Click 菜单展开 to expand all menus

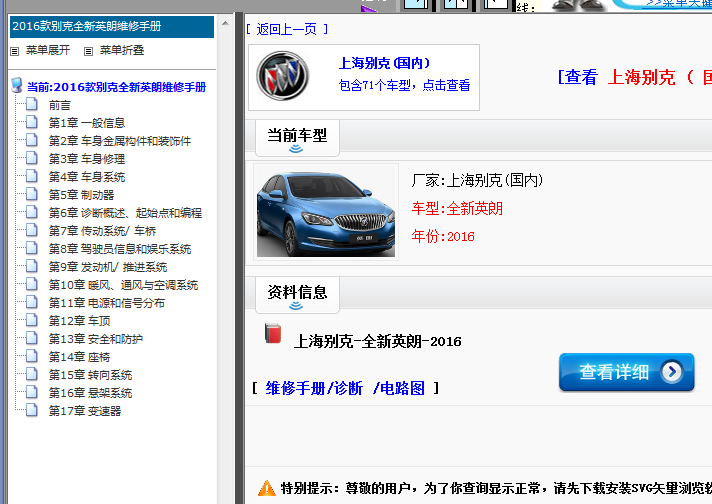pyautogui.click(x=48, y=50)
